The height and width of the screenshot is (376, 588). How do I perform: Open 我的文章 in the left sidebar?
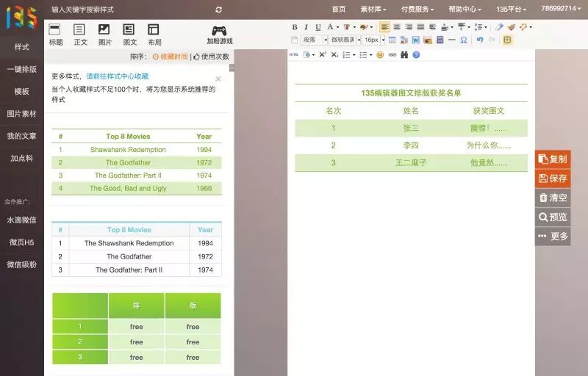(x=21, y=136)
